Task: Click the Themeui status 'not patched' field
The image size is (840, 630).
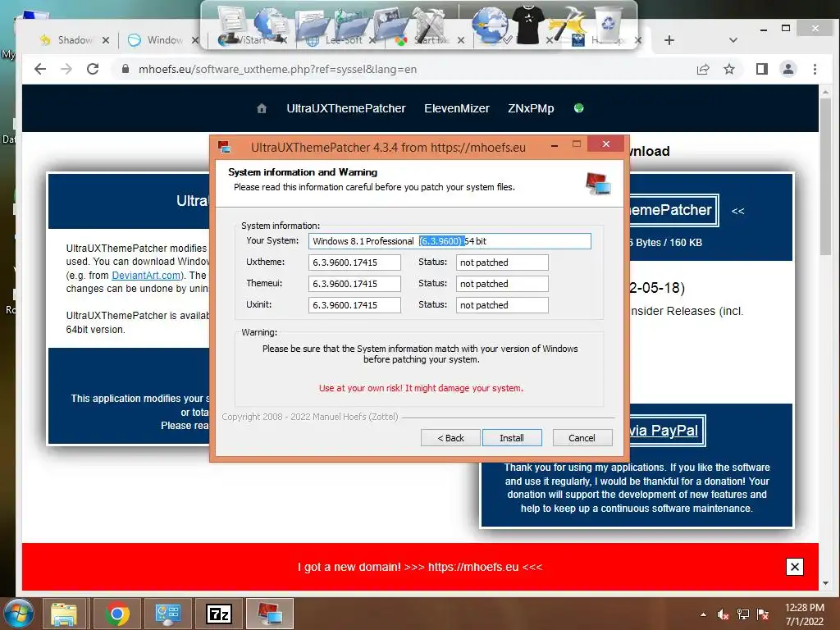Action: point(502,283)
